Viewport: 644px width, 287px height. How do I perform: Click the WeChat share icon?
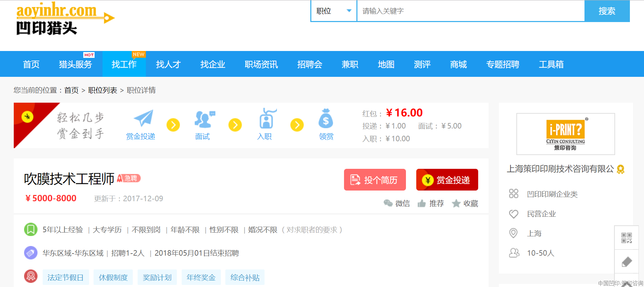[388, 203]
